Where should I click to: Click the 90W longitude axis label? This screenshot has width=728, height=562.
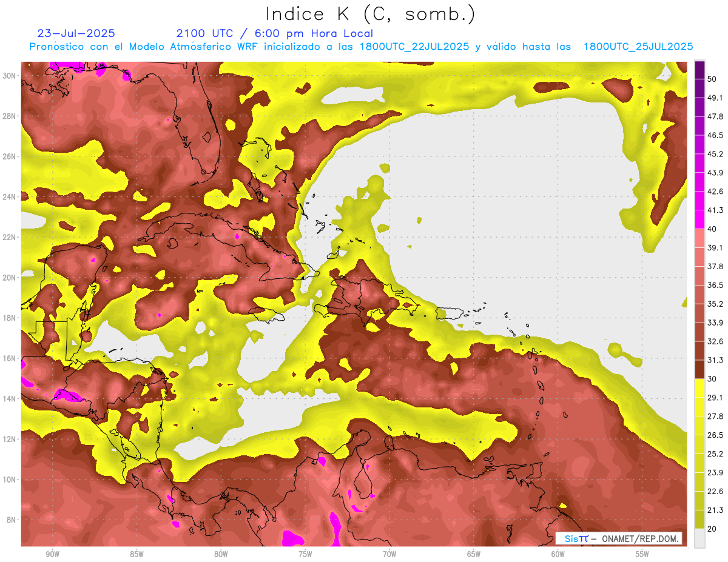pyautogui.click(x=52, y=554)
